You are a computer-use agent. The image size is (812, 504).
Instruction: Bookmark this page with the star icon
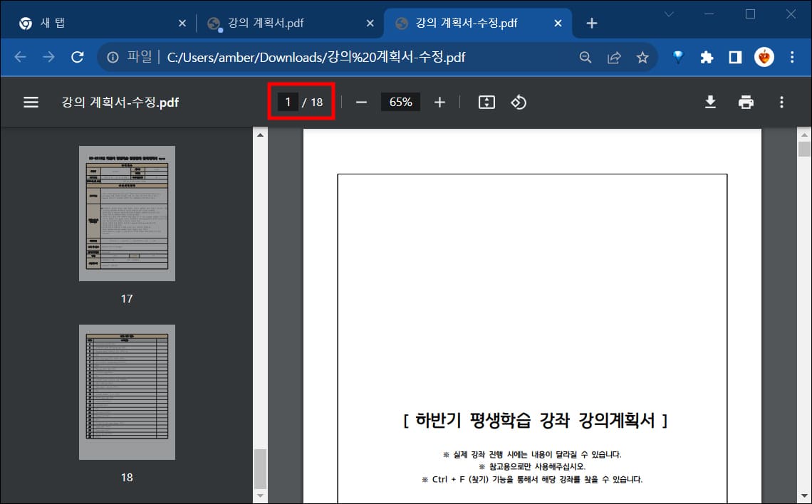(x=642, y=57)
